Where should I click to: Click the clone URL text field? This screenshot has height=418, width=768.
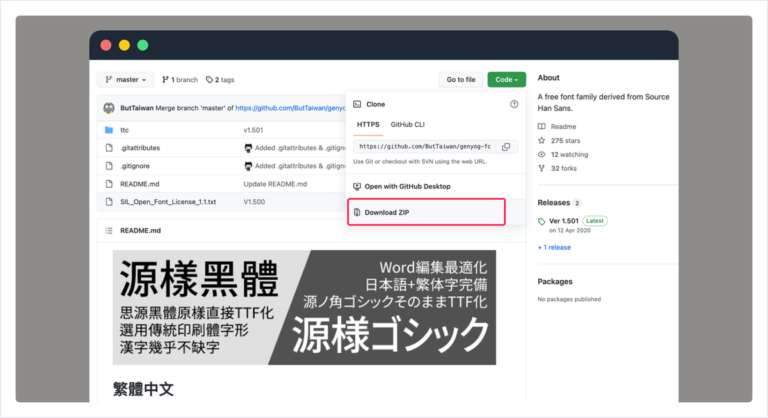coord(425,147)
